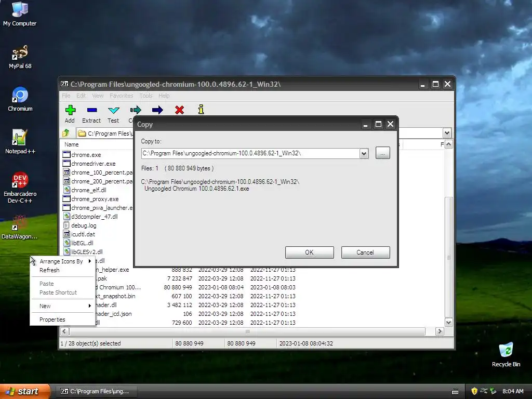Click the 607 100 size cell
This screenshot has width=532, height=399.
[181, 296]
